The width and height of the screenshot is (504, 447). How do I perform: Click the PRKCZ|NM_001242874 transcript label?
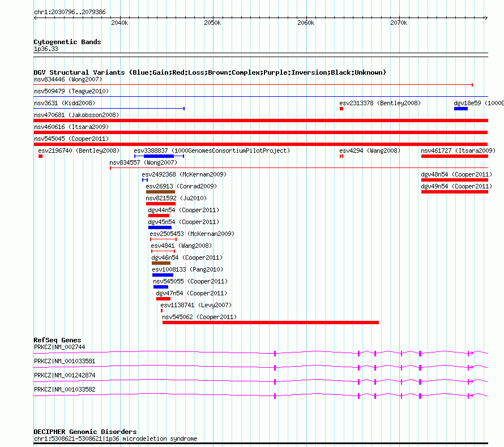click(65, 375)
